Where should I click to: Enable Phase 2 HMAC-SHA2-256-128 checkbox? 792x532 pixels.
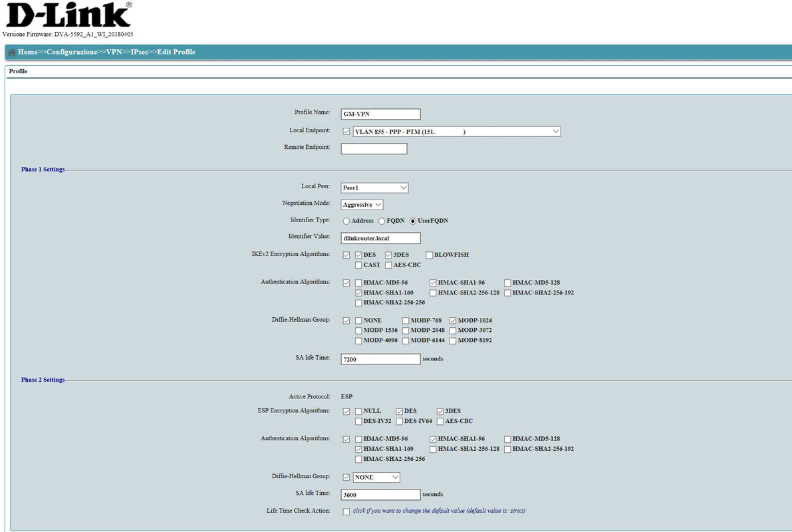(433, 449)
